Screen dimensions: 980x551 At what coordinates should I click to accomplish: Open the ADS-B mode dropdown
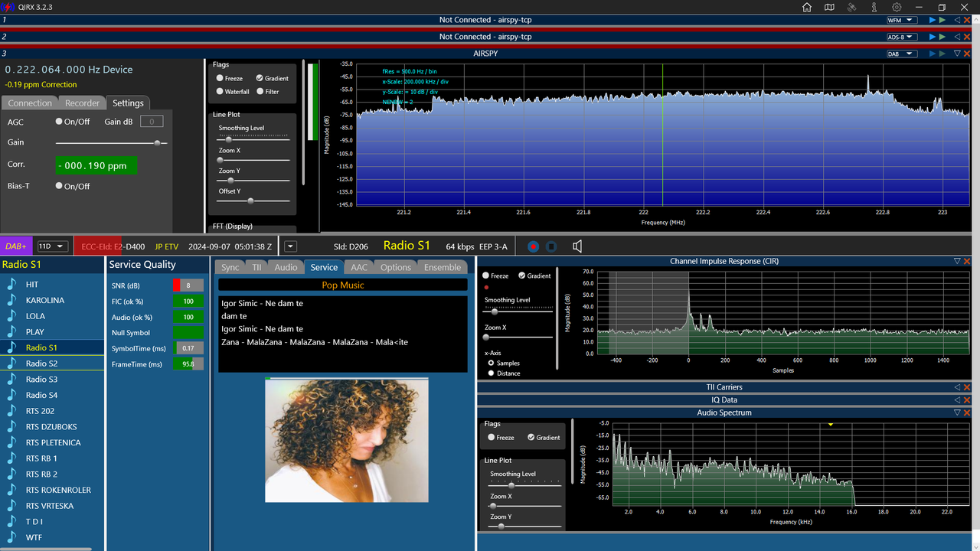point(901,37)
